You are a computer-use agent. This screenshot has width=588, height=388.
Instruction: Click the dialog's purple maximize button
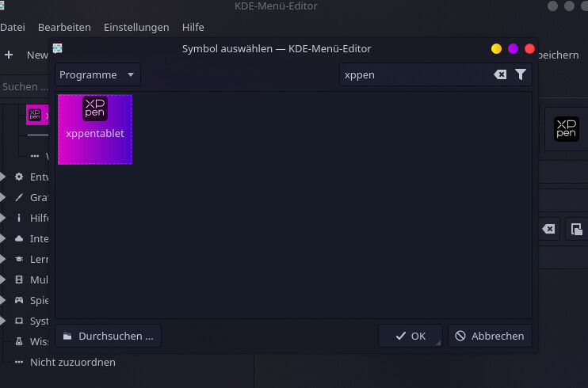click(x=513, y=49)
